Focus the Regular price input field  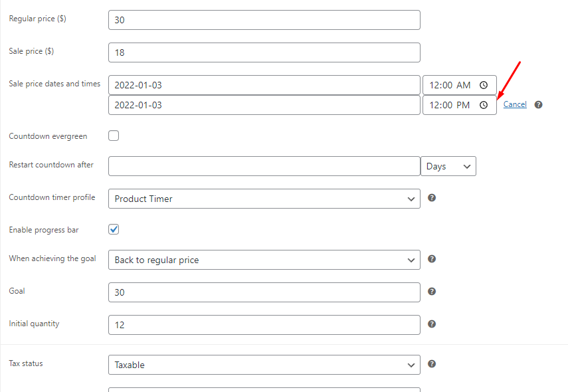point(264,20)
